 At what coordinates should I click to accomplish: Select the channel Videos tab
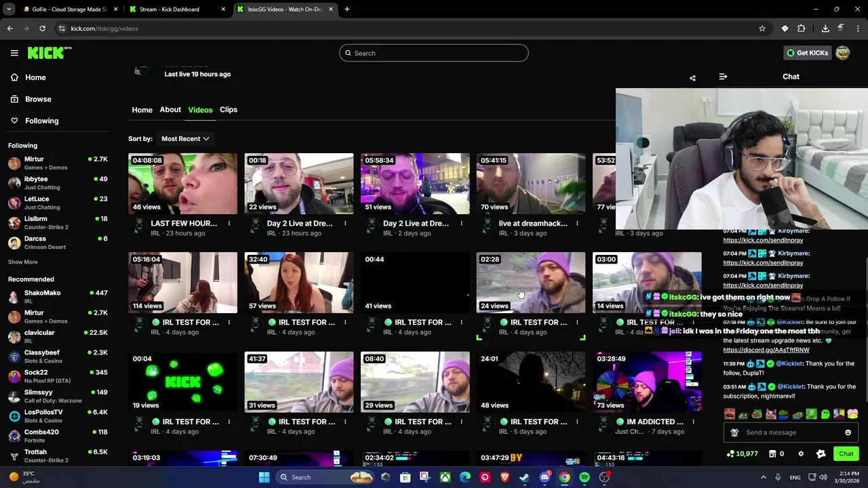coord(200,110)
